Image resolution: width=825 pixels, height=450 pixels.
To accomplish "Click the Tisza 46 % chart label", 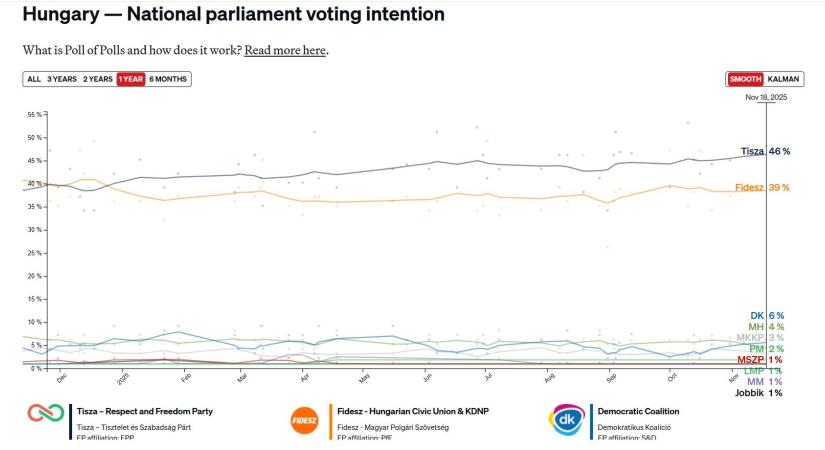I will (765, 151).
